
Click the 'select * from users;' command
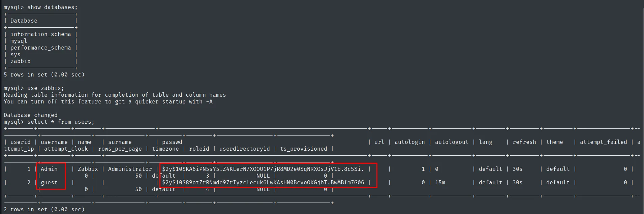(x=61, y=122)
